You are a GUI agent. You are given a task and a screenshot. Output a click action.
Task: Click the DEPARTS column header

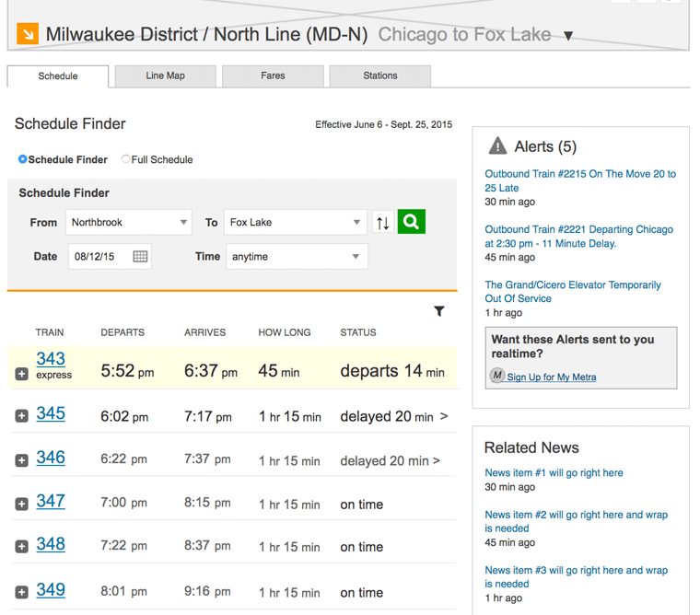(122, 332)
